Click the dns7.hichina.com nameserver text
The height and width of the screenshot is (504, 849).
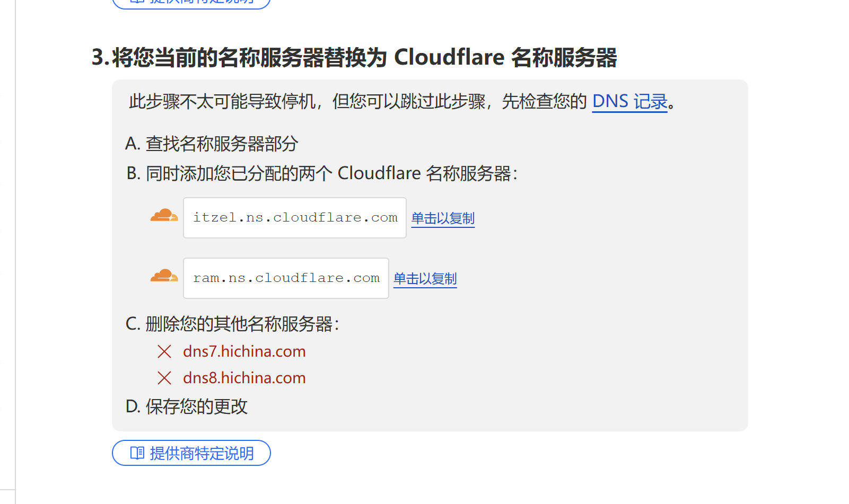[x=244, y=351]
